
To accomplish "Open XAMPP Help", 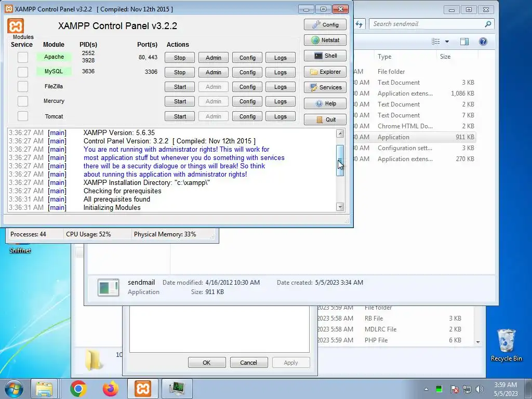I will [x=325, y=103].
